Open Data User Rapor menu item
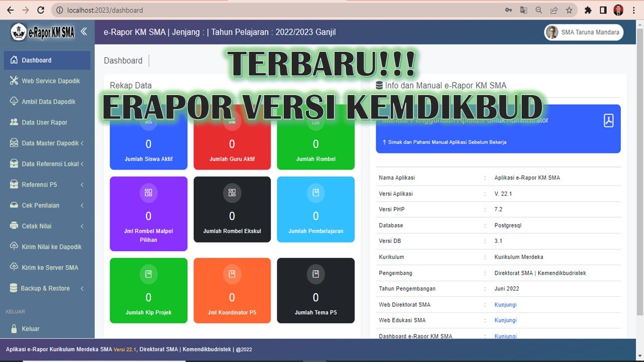This screenshot has height=362, width=644. click(x=47, y=122)
